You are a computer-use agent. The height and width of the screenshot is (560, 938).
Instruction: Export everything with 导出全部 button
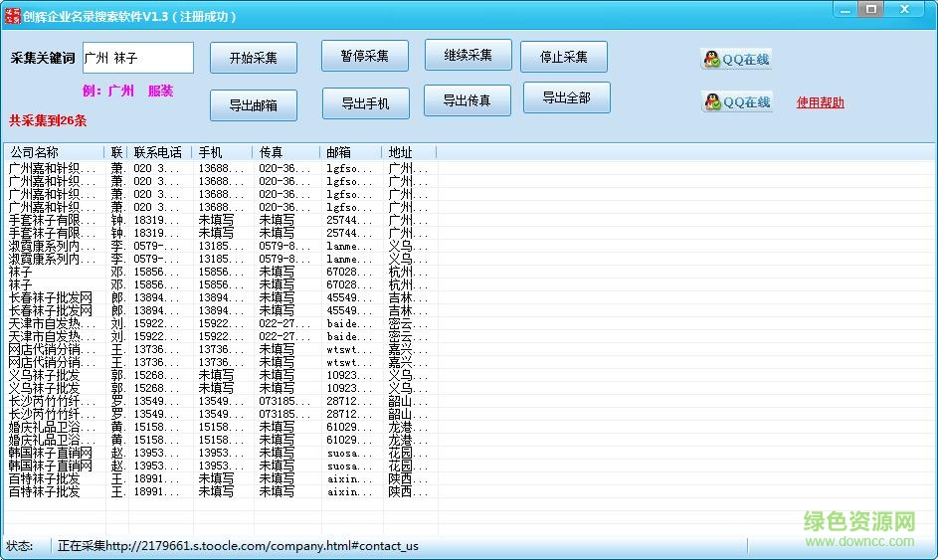coord(565,97)
